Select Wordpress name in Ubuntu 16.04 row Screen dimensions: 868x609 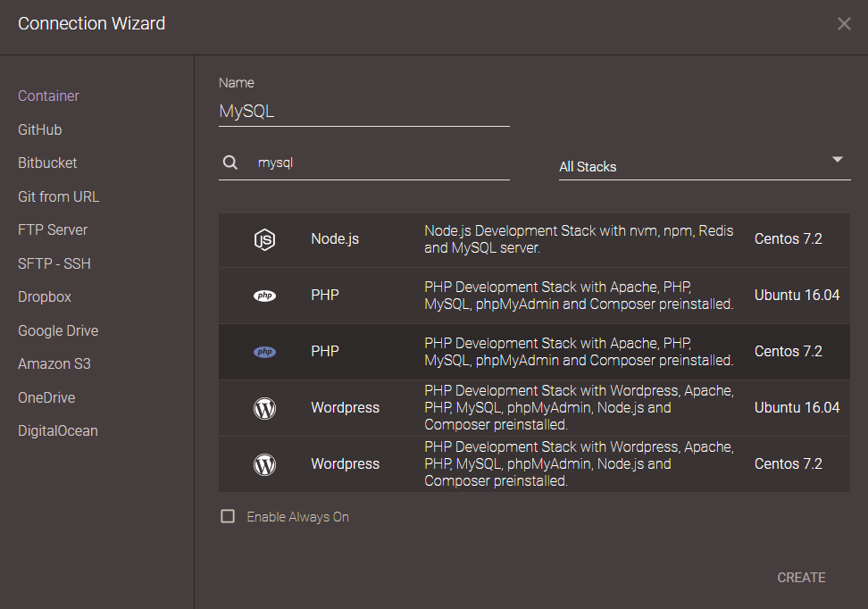point(346,407)
